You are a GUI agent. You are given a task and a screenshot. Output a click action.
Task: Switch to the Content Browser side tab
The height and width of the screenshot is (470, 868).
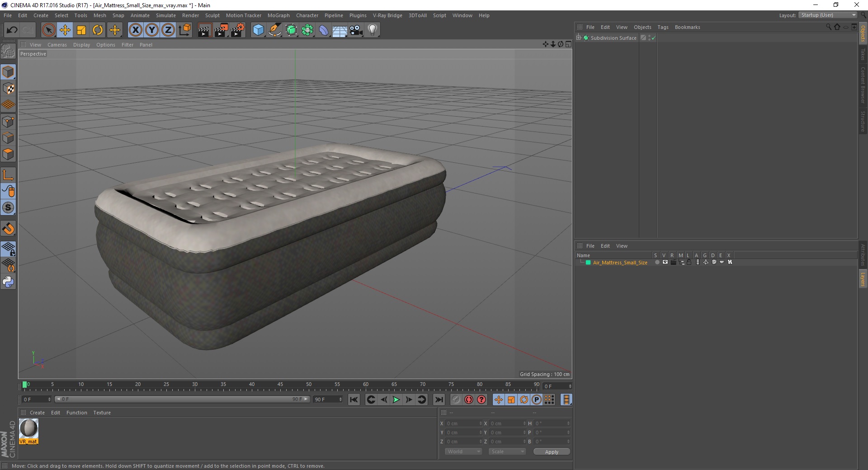coord(863,85)
